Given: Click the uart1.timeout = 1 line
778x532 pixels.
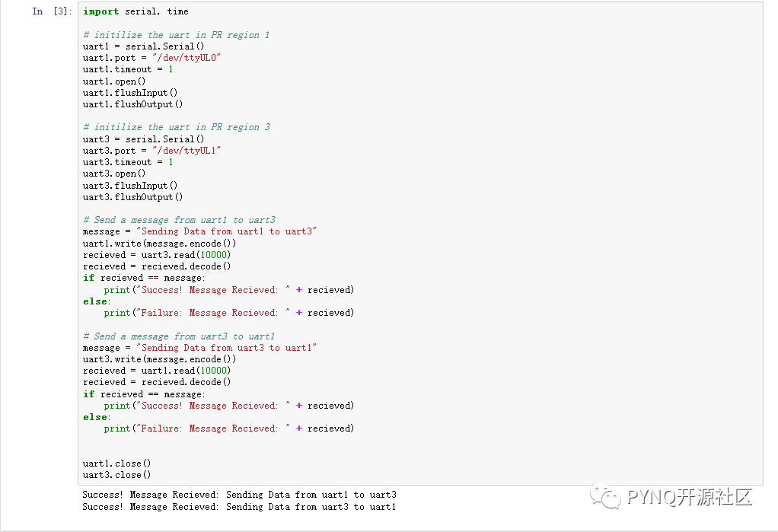Looking at the screenshot, I should point(128,69).
